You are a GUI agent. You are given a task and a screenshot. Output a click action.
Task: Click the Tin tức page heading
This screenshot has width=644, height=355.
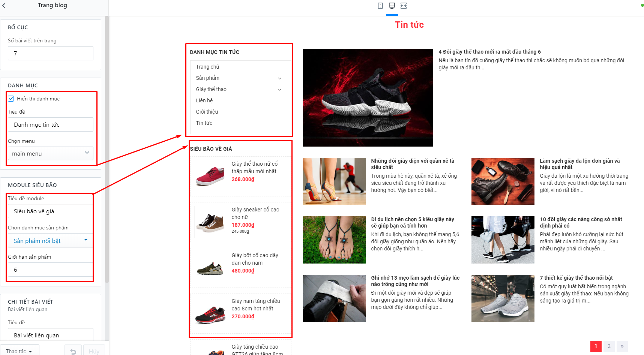tap(409, 25)
